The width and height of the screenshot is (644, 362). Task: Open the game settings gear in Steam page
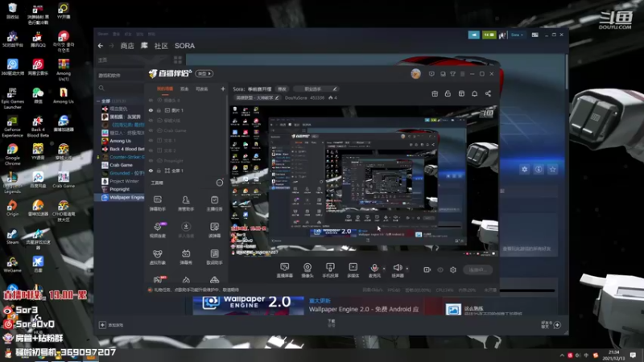525,169
